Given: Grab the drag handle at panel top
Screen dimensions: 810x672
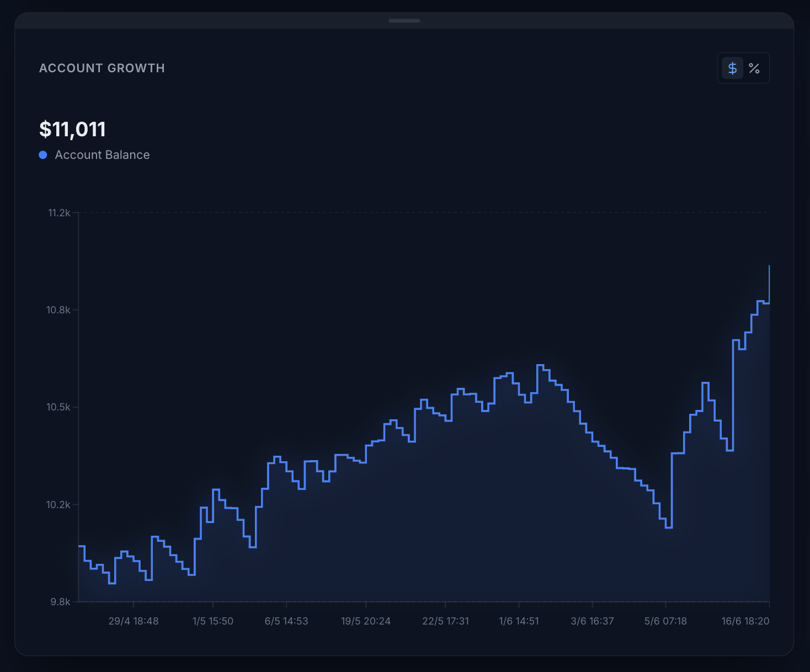Looking at the screenshot, I should [404, 21].
